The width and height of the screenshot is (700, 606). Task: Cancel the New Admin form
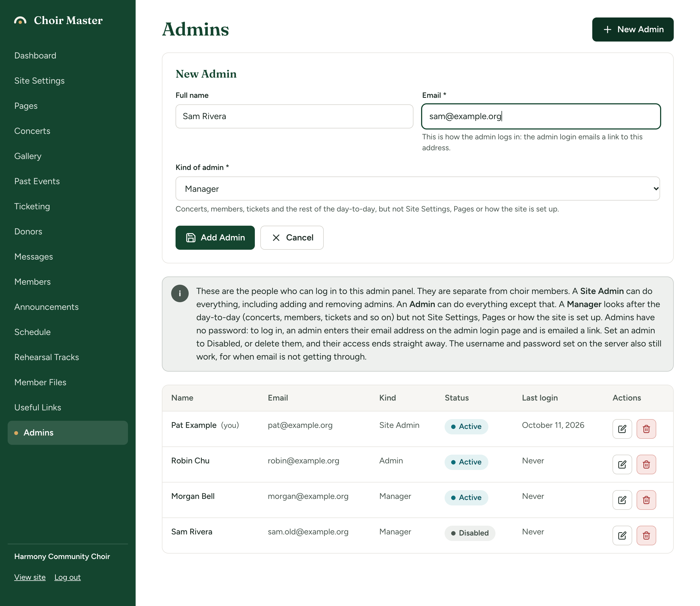click(292, 238)
